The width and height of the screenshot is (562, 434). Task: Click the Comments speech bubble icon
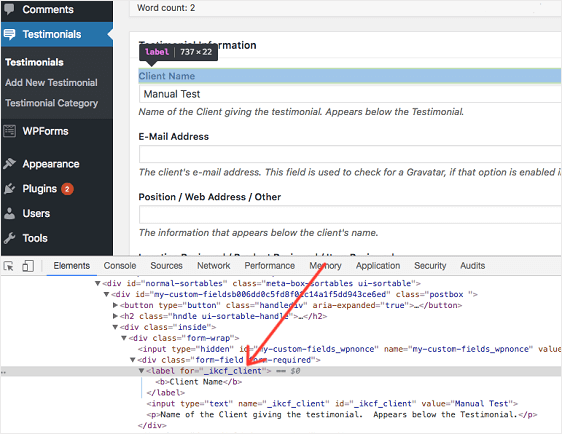coord(9,9)
